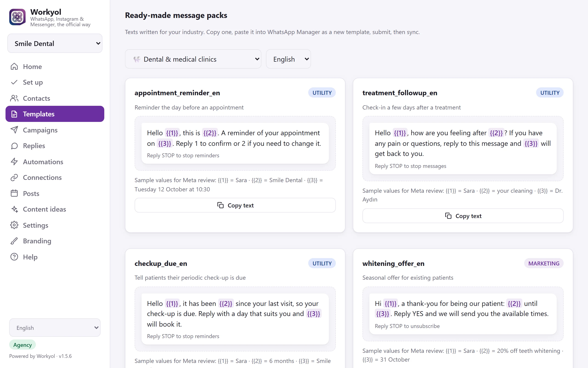The image size is (588, 368).
Task: Click the Branding brush icon
Action: tap(14, 241)
